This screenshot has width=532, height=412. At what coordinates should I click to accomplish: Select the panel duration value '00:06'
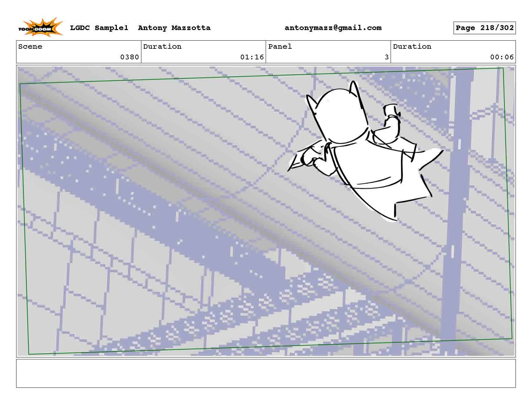click(x=502, y=57)
